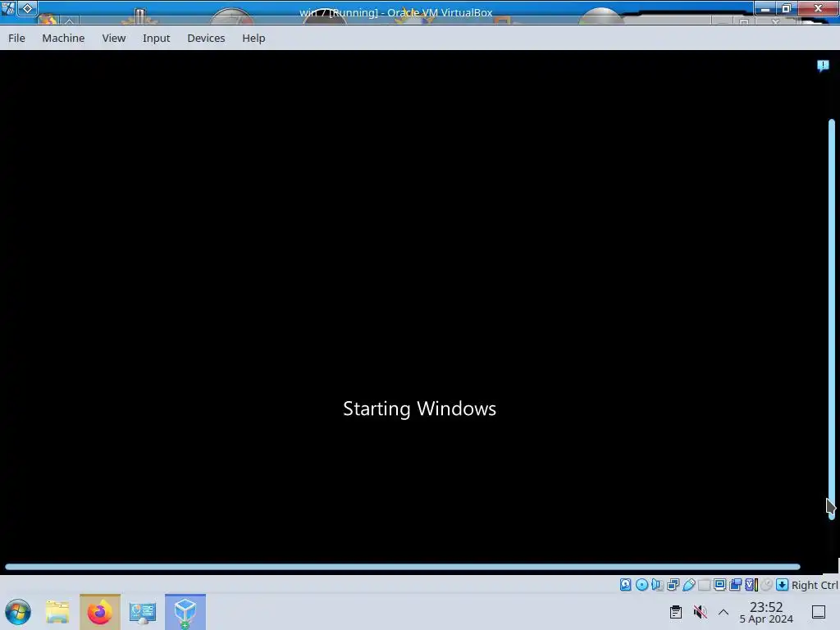Open the clock showing 23:52
The width and height of the screenshot is (840, 630).
pos(766,612)
